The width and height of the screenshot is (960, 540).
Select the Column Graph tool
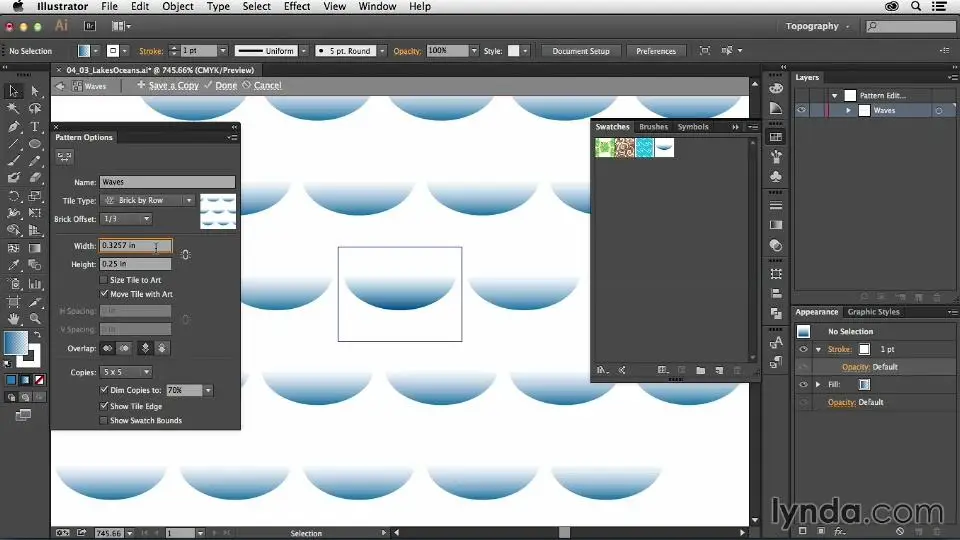pos(35,284)
